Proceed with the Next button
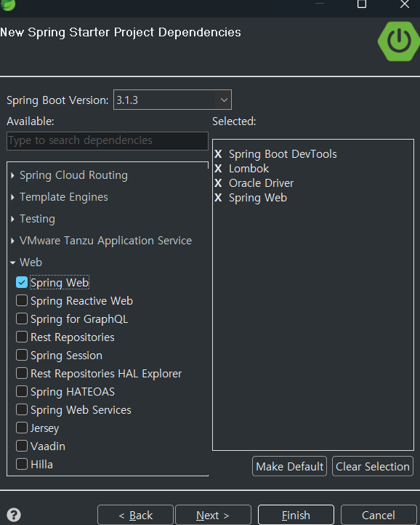420x525 pixels. click(x=213, y=515)
